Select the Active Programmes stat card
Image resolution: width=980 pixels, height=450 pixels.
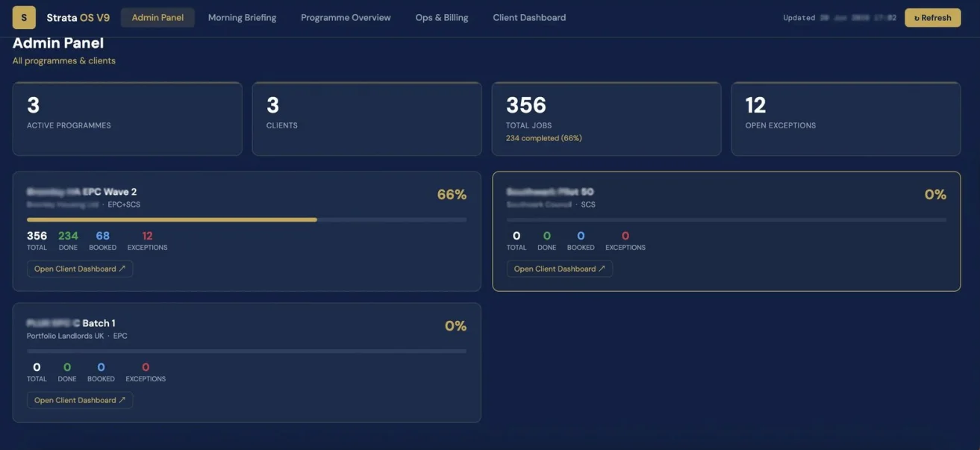click(127, 119)
